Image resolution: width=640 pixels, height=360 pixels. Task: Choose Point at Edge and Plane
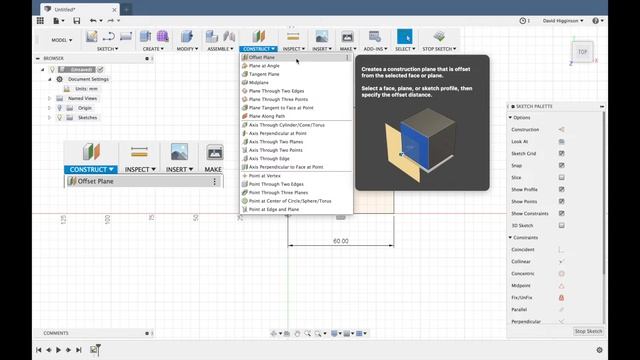point(296,209)
